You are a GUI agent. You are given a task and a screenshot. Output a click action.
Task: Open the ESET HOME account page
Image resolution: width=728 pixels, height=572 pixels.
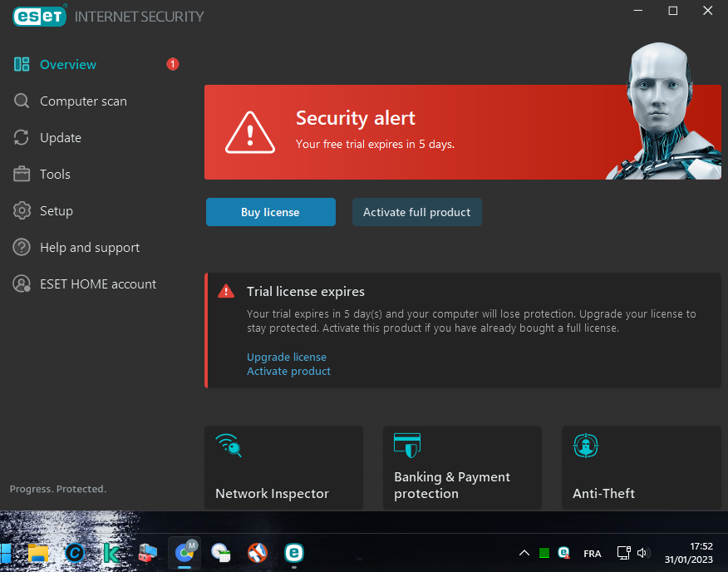click(x=98, y=284)
